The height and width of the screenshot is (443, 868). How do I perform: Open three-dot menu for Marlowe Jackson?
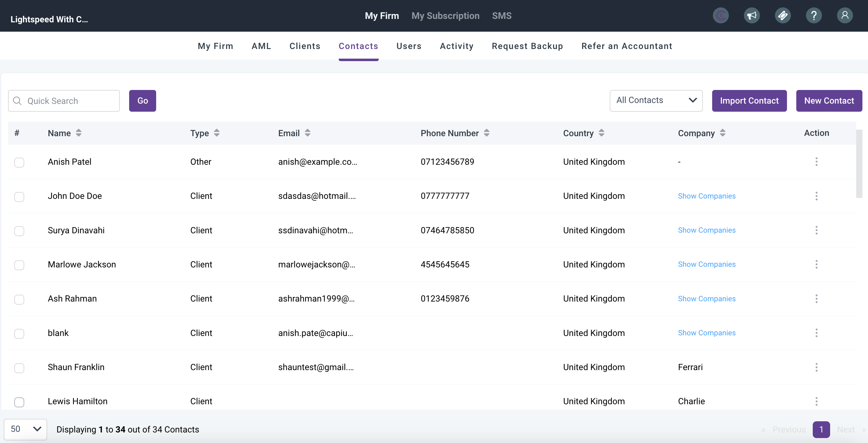(x=816, y=264)
